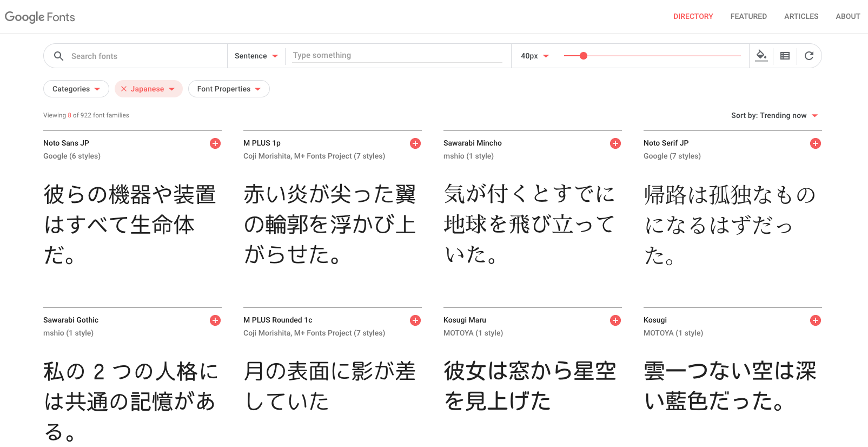Add Noto Sans JP with plus icon
The image size is (868, 447).
pyautogui.click(x=215, y=143)
